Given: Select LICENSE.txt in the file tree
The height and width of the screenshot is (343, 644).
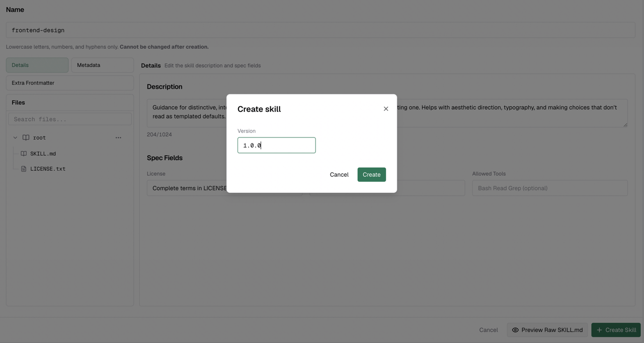Looking at the screenshot, I should tap(48, 169).
